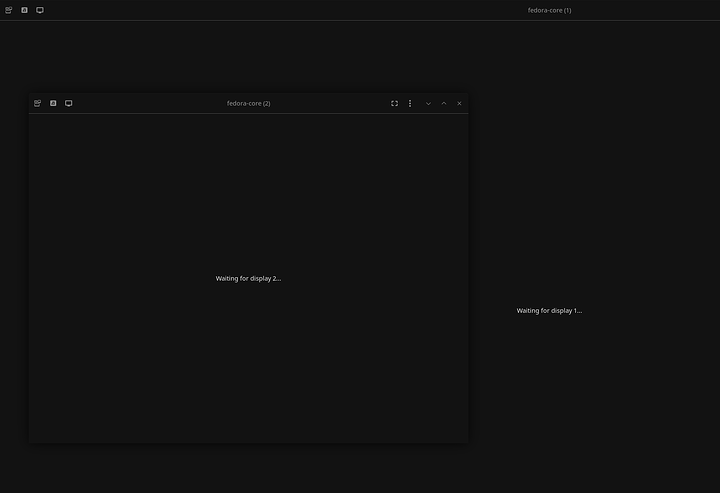Click the fedora-core (2) window title

point(248,103)
